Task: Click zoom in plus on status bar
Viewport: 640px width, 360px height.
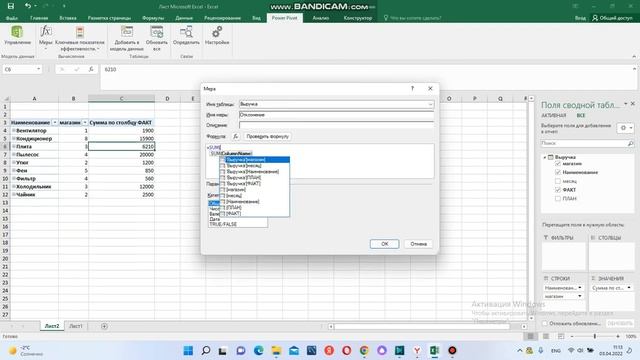Action: tap(618, 336)
